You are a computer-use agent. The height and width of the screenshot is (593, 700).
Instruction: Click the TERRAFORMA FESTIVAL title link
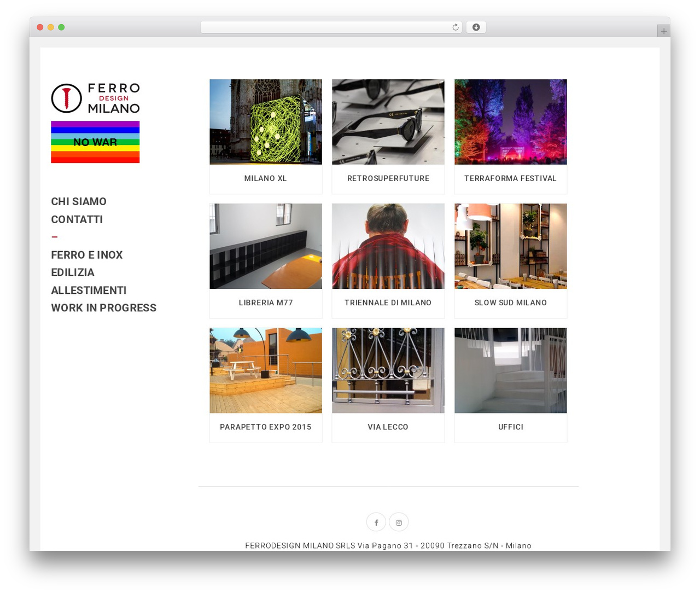(x=511, y=178)
